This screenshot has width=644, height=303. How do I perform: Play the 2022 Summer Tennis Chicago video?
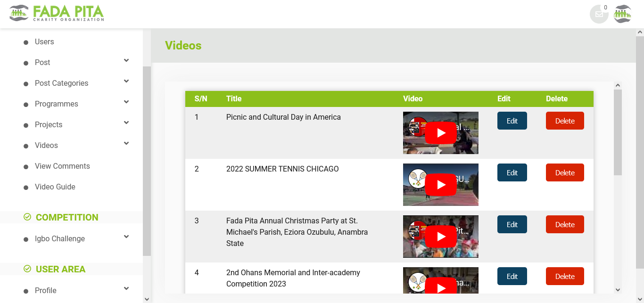point(441,185)
